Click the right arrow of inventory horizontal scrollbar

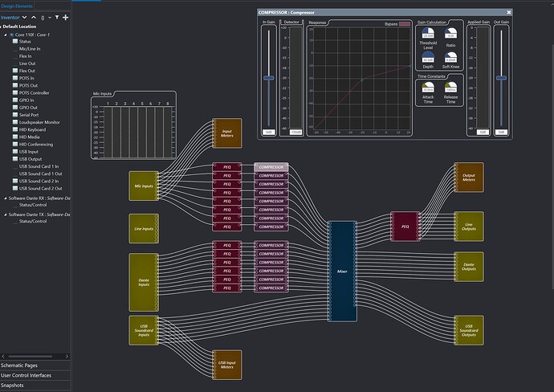pyautogui.click(x=67, y=357)
